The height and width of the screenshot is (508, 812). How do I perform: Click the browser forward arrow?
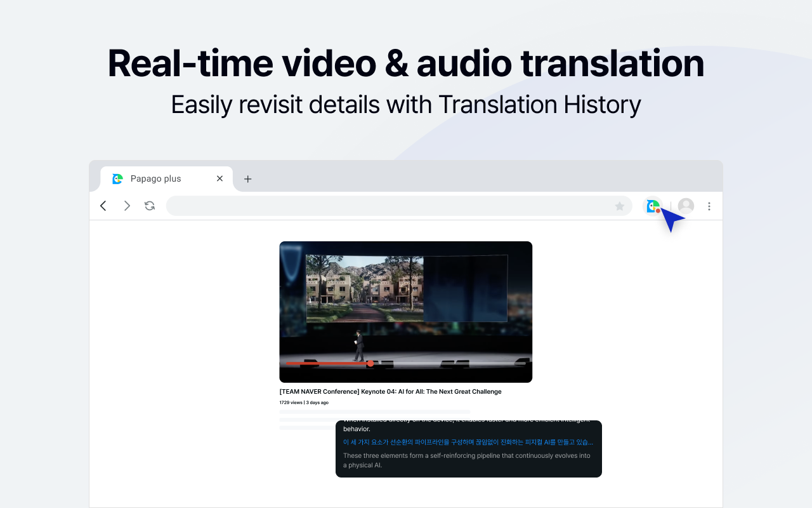click(x=127, y=206)
